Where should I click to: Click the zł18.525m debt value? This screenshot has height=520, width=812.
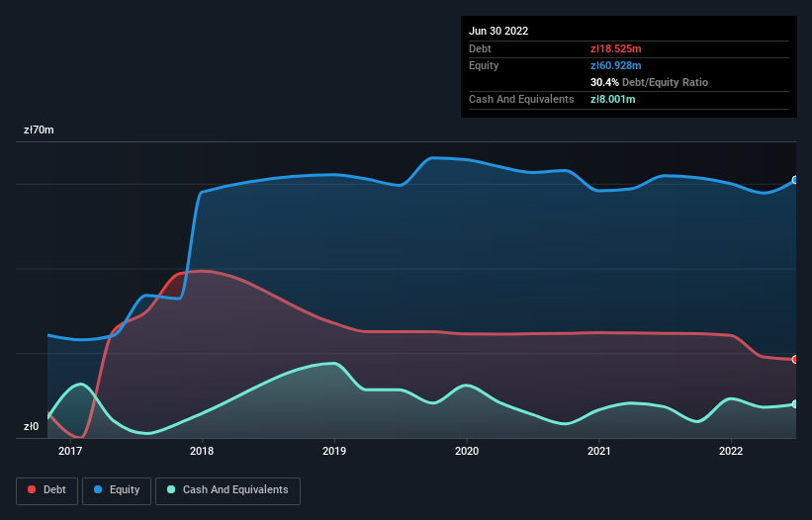click(616, 48)
